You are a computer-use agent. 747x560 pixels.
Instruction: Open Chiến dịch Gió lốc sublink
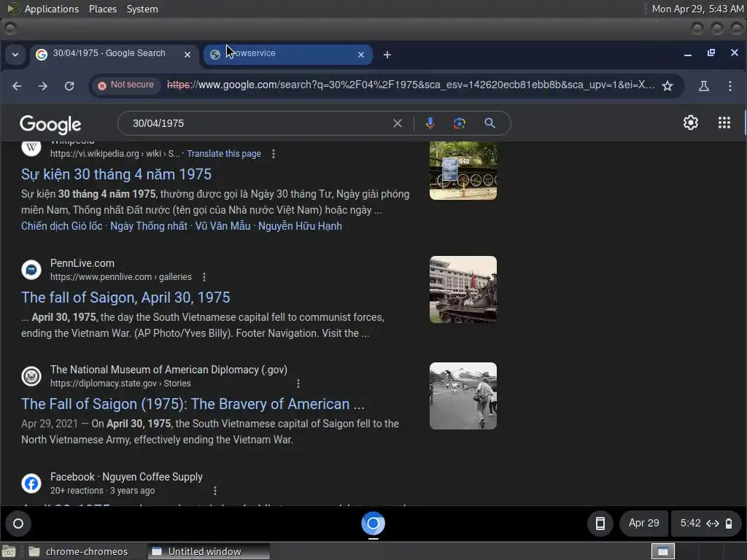62,226
